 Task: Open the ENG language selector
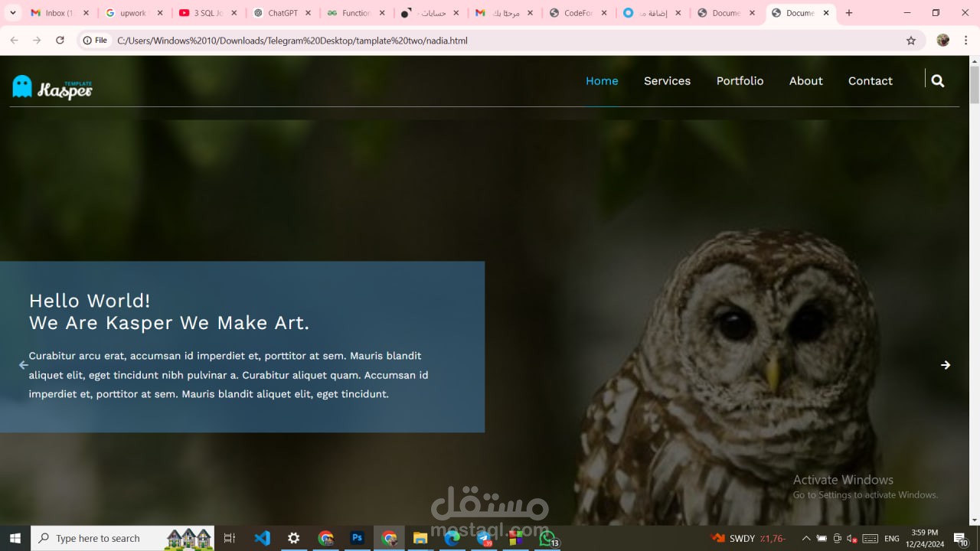point(891,538)
